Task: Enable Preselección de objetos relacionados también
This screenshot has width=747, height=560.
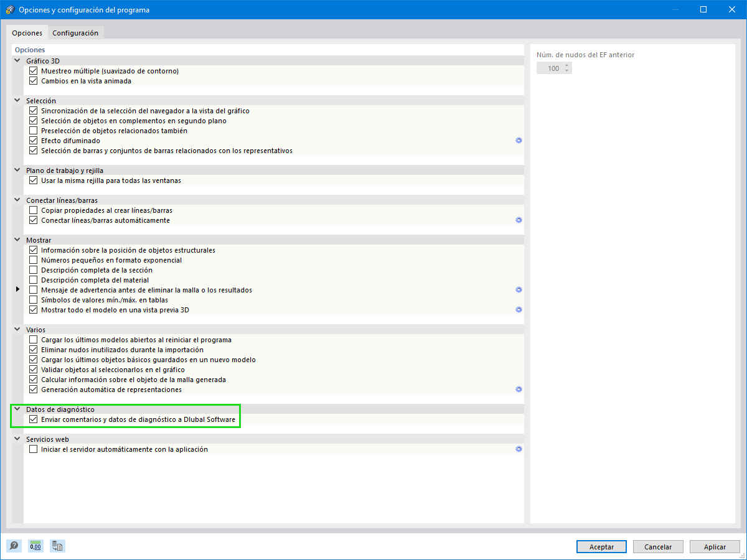Action: [x=34, y=131]
